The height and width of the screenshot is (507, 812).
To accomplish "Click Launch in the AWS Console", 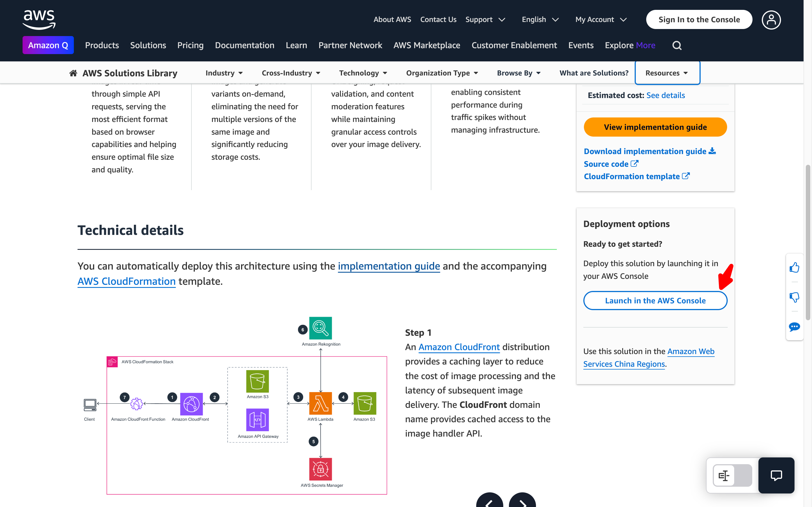I will click(655, 301).
